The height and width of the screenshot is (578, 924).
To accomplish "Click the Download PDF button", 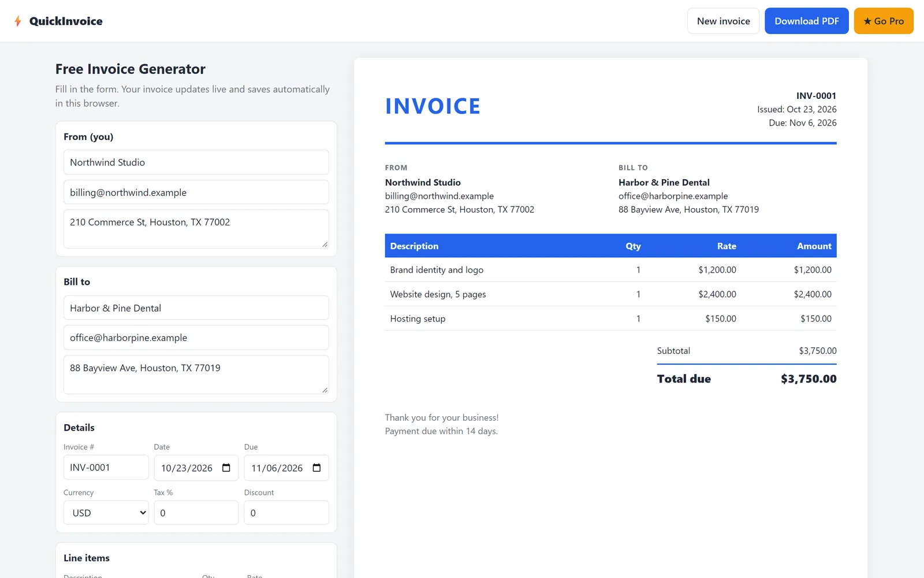I will click(x=806, y=21).
